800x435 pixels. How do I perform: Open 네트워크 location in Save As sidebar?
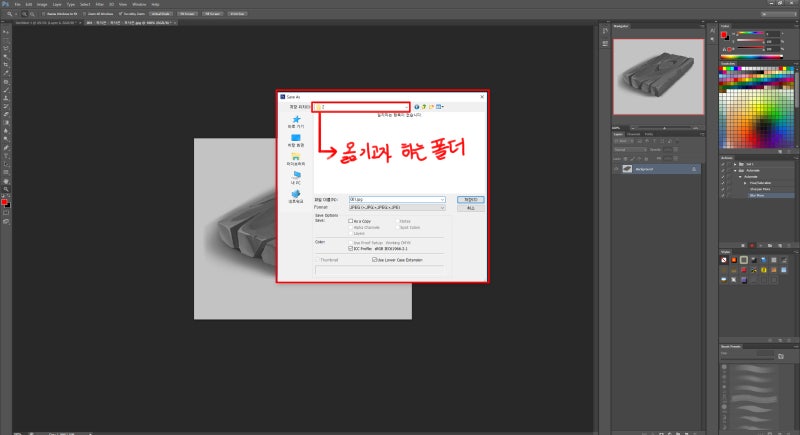[x=296, y=196]
